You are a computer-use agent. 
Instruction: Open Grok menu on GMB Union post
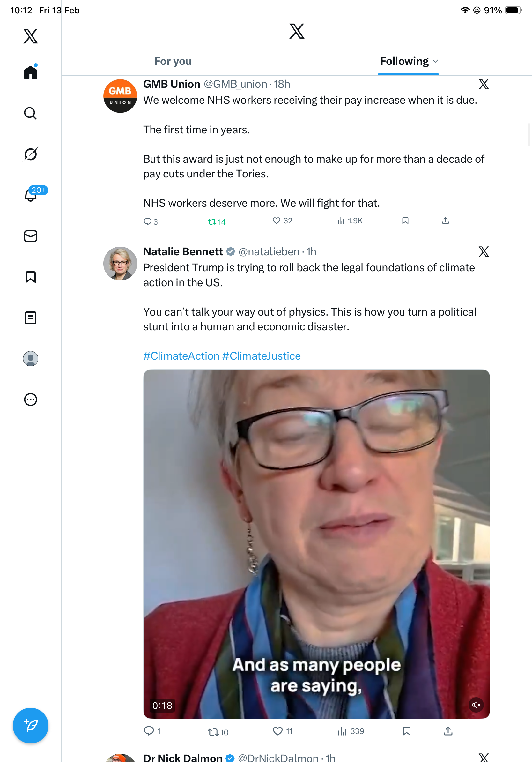tap(484, 84)
